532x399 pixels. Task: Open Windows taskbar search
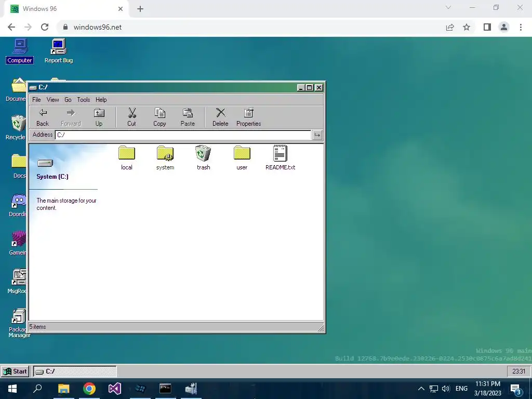click(37, 389)
